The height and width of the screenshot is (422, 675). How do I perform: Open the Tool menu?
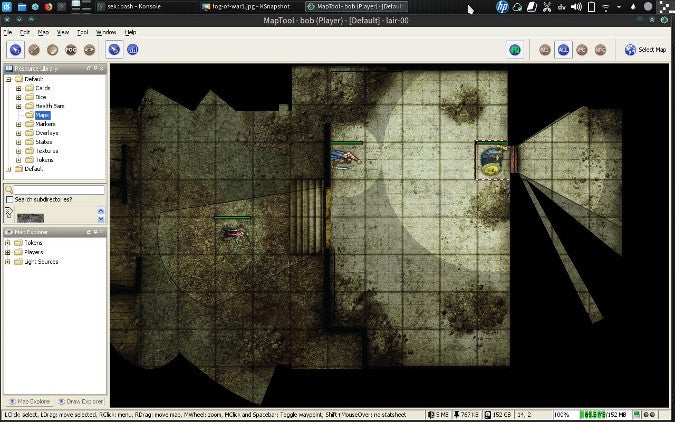pos(82,32)
